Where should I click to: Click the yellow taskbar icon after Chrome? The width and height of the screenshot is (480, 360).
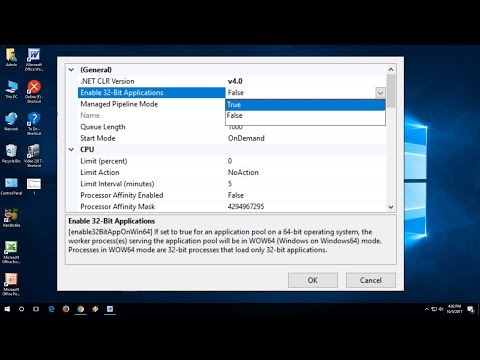[x=95, y=309]
